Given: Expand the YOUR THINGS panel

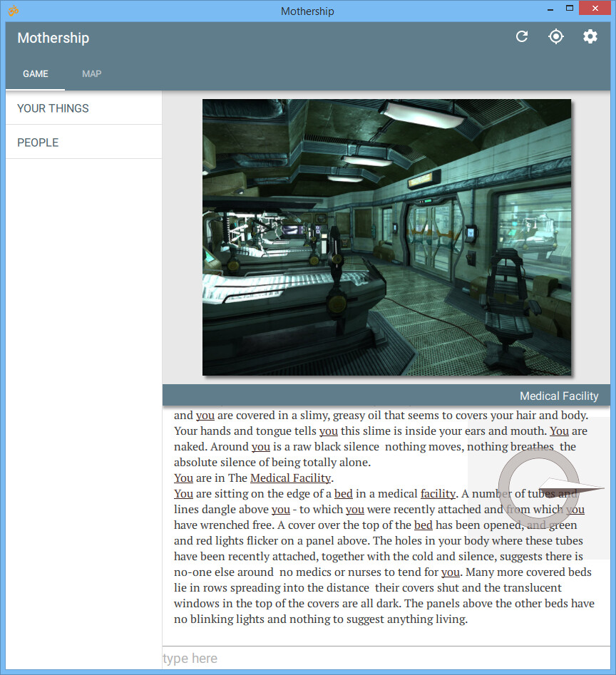Looking at the screenshot, I should click(x=84, y=108).
